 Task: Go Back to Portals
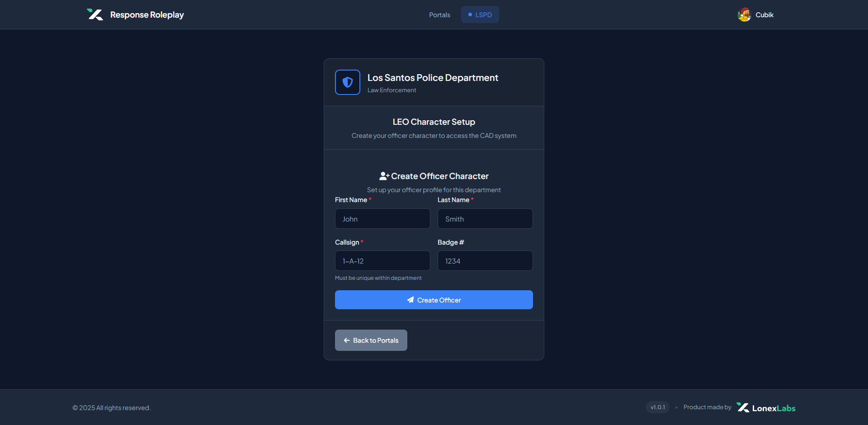(371, 340)
